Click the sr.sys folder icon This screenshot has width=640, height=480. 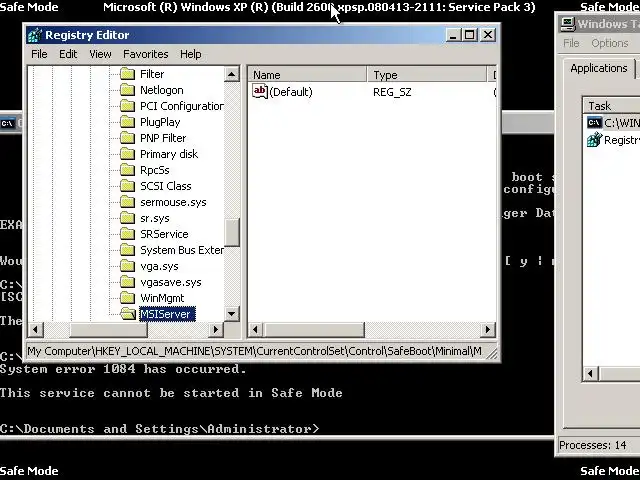(x=128, y=218)
